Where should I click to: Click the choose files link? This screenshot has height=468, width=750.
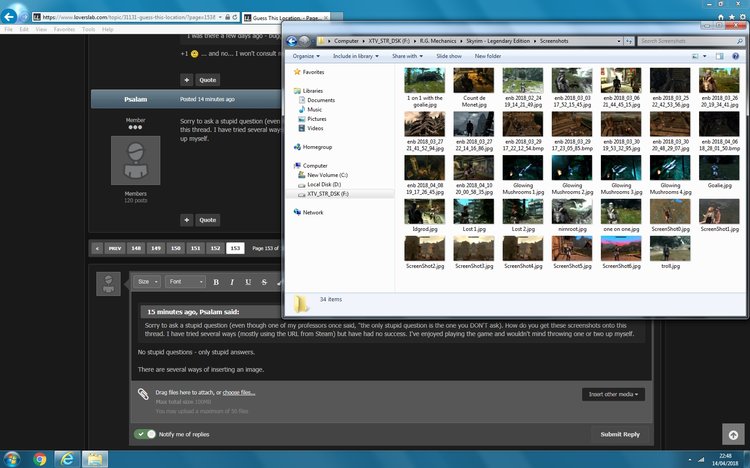(239, 392)
